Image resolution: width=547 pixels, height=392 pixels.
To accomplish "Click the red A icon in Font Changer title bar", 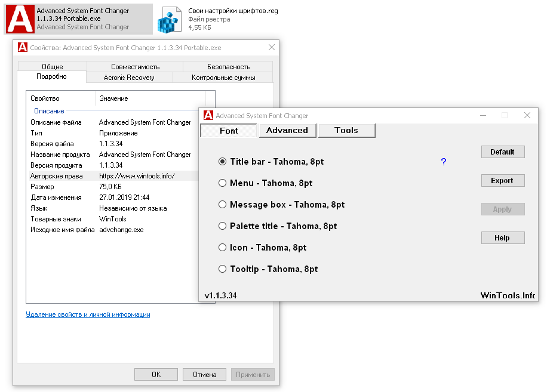I will (x=208, y=115).
